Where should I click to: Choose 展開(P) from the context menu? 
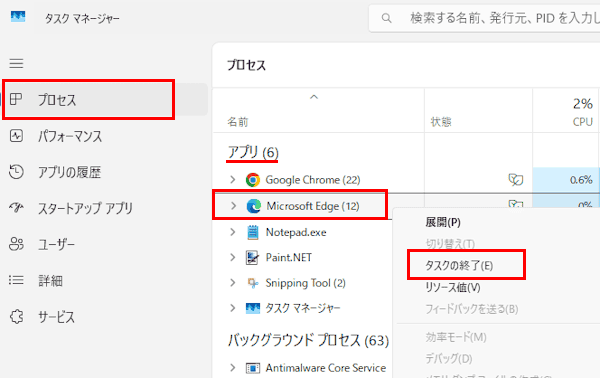coord(443,222)
